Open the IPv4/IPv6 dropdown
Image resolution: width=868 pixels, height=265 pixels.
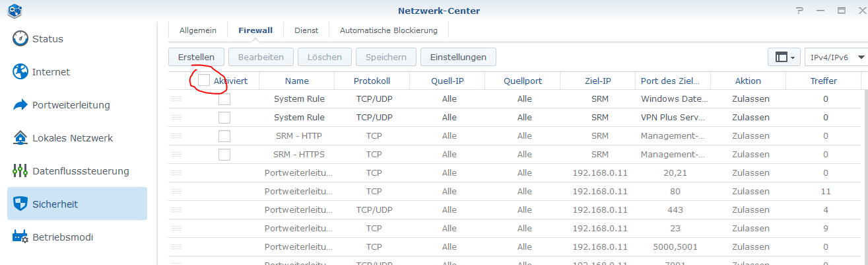tap(836, 57)
